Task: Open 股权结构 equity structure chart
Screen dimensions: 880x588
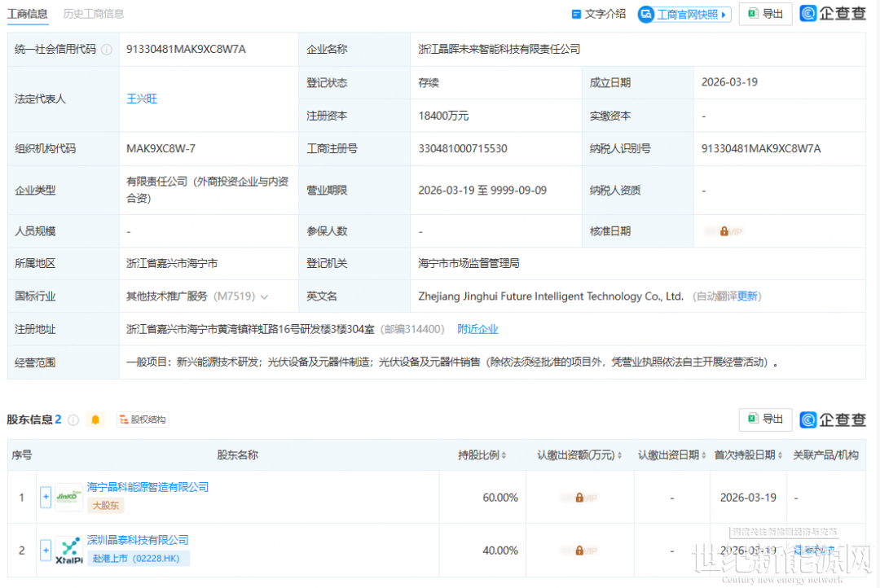Action: (x=143, y=420)
